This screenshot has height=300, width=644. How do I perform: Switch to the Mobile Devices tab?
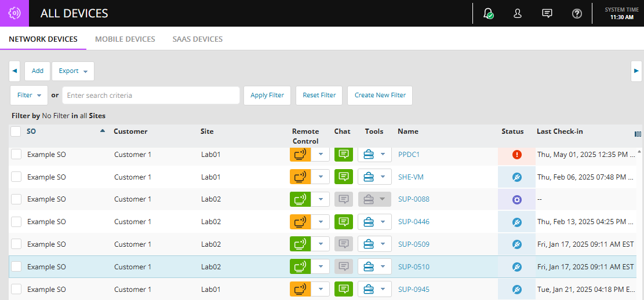coord(125,39)
